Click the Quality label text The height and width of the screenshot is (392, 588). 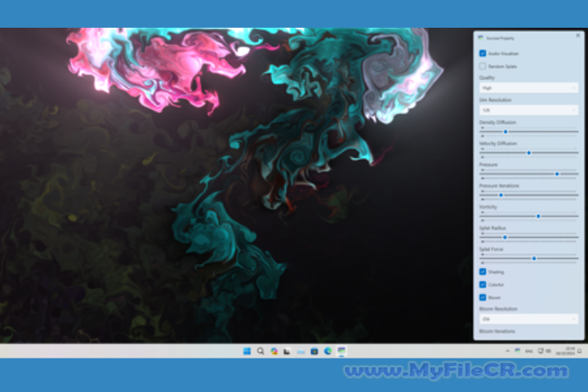(x=487, y=78)
